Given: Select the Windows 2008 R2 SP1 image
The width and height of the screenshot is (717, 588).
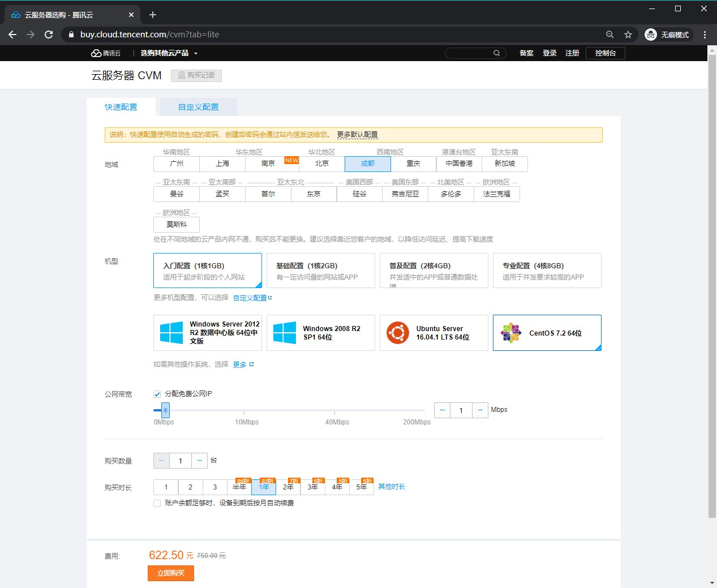Looking at the screenshot, I should (x=321, y=333).
